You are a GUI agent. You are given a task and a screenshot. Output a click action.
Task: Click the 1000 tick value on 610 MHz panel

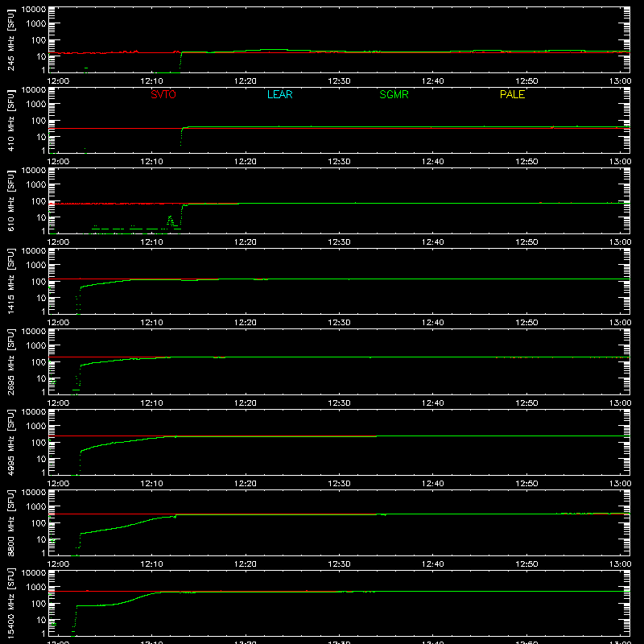point(36,185)
